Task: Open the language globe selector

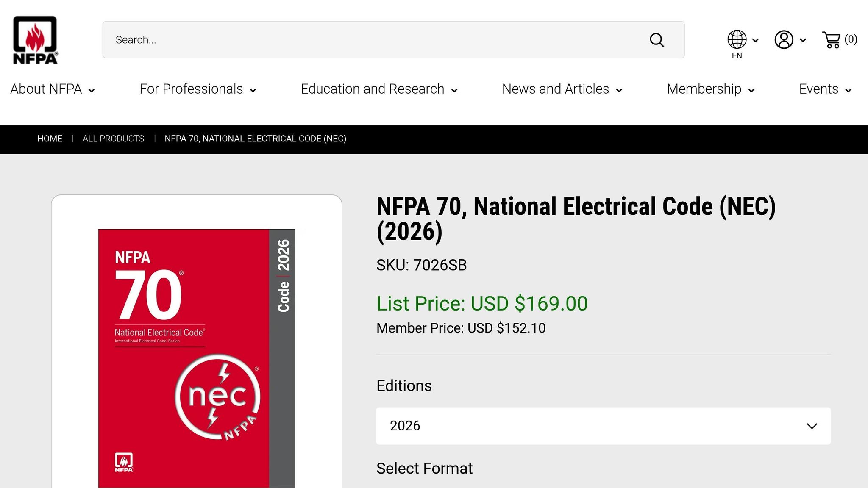Action: (736, 39)
